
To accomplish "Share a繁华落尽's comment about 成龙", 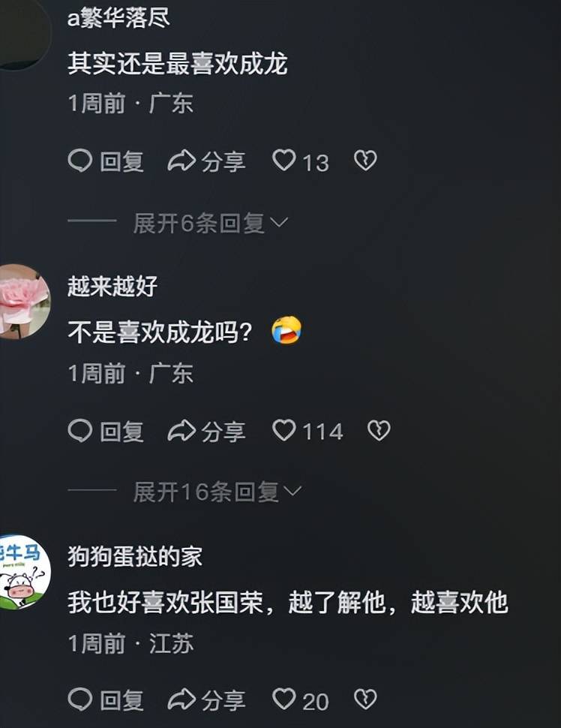I will [206, 161].
